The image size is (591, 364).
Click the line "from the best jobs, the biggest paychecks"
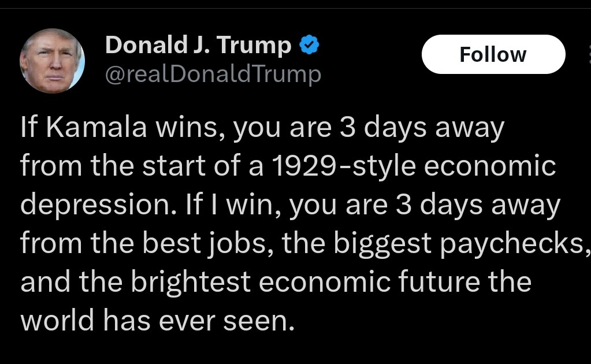click(x=304, y=243)
